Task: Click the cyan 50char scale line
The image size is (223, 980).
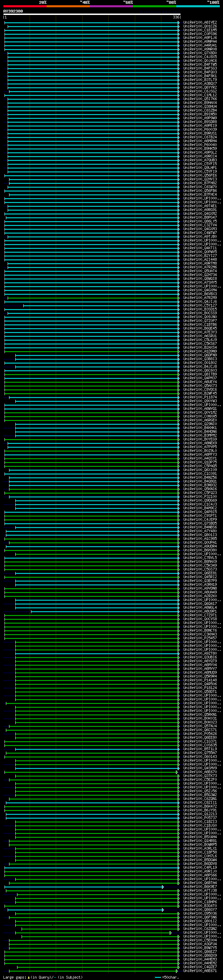Action: (x=158, y=977)
